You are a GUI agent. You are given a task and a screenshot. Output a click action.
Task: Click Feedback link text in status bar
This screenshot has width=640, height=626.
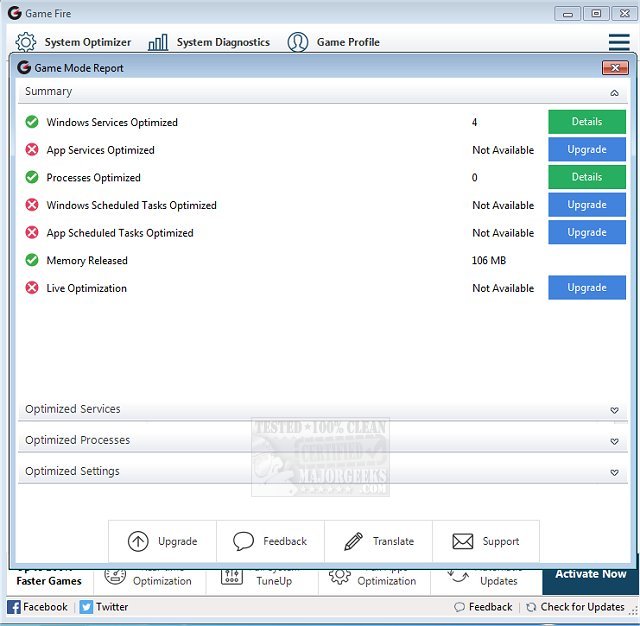coord(491,607)
